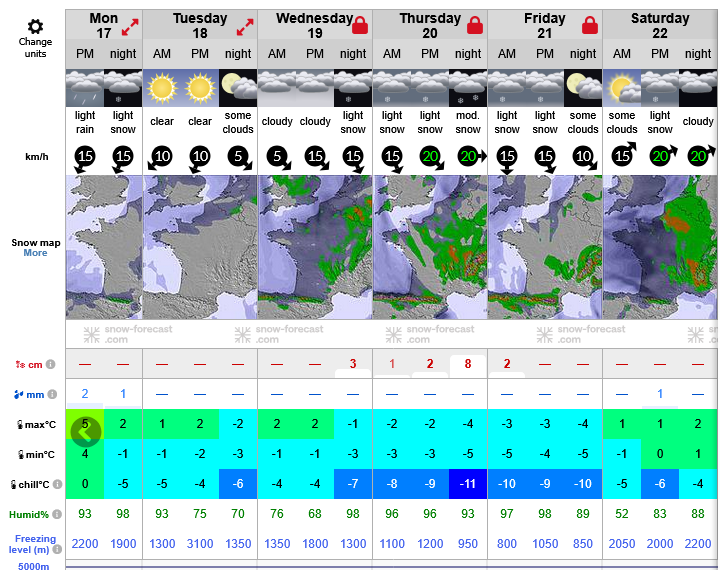Click Thursday night mod. snow icon
720x570 pixels.
coord(468,88)
